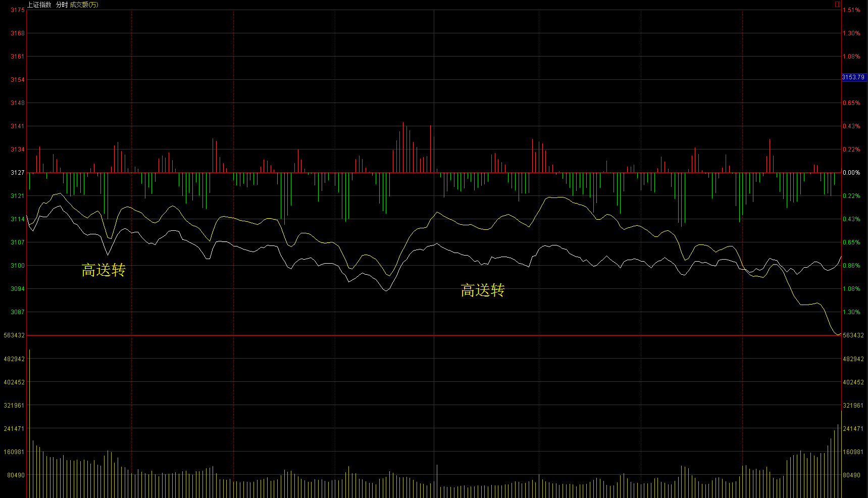Click the blue 3153.79 price tag
Image resolution: width=868 pixels, height=498 pixels.
click(853, 77)
